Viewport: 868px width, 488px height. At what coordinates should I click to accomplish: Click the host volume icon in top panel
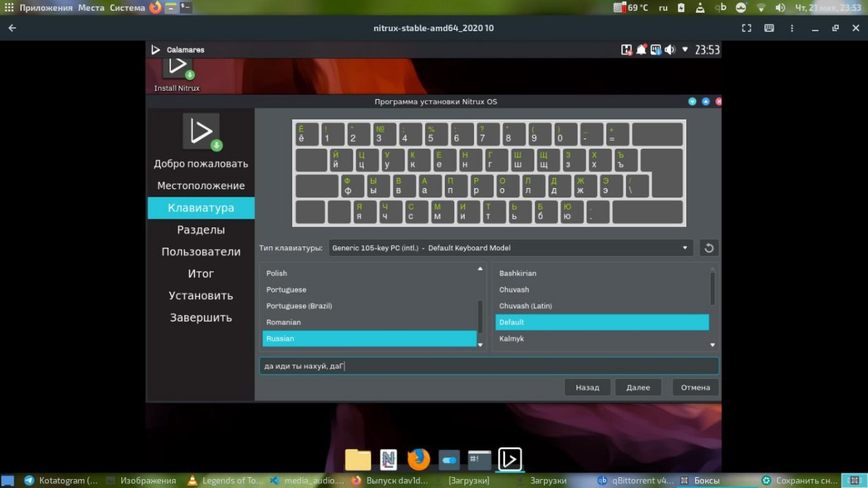pyautogui.click(x=781, y=7)
